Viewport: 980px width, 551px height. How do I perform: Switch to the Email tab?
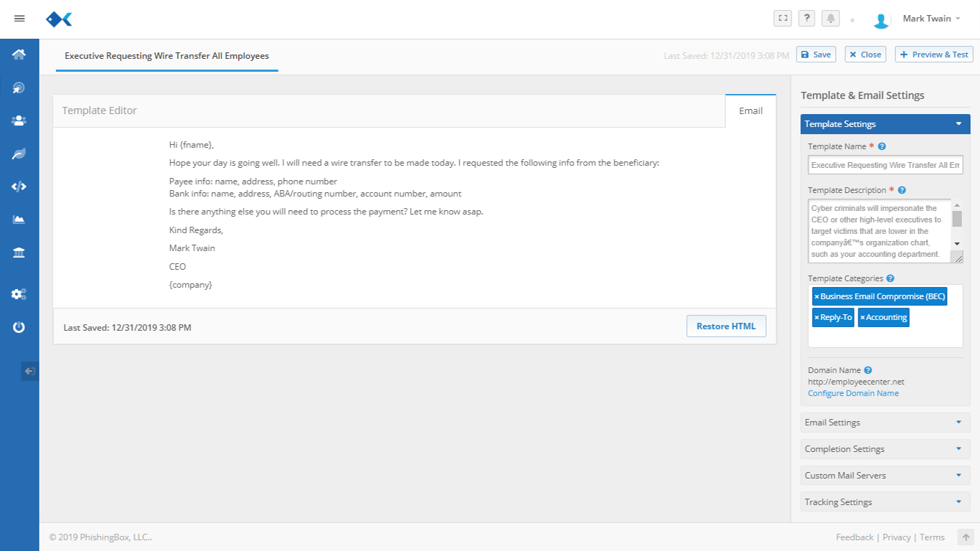click(x=750, y=110)
